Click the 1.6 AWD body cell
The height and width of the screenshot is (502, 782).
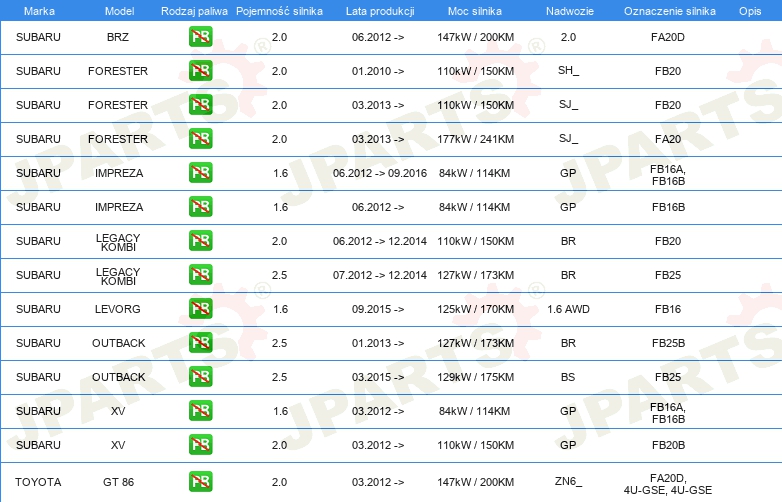click(568, 309)
